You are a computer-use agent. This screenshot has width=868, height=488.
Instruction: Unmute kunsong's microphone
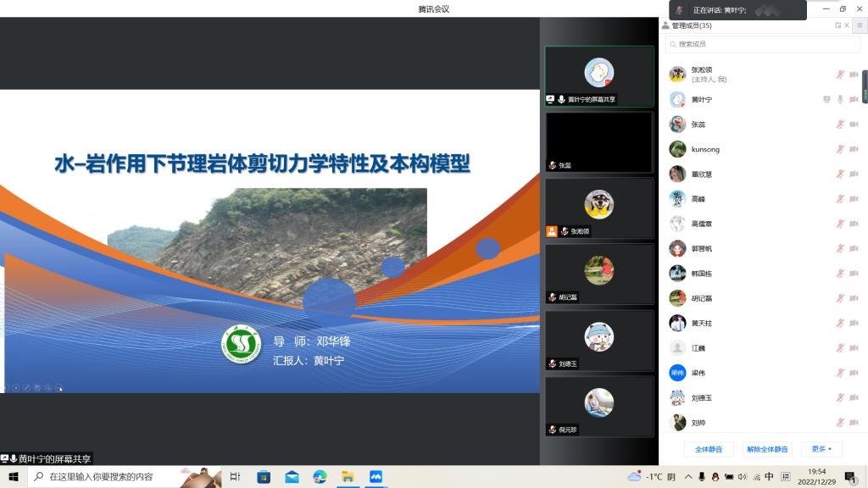click(x=840, y=149)
